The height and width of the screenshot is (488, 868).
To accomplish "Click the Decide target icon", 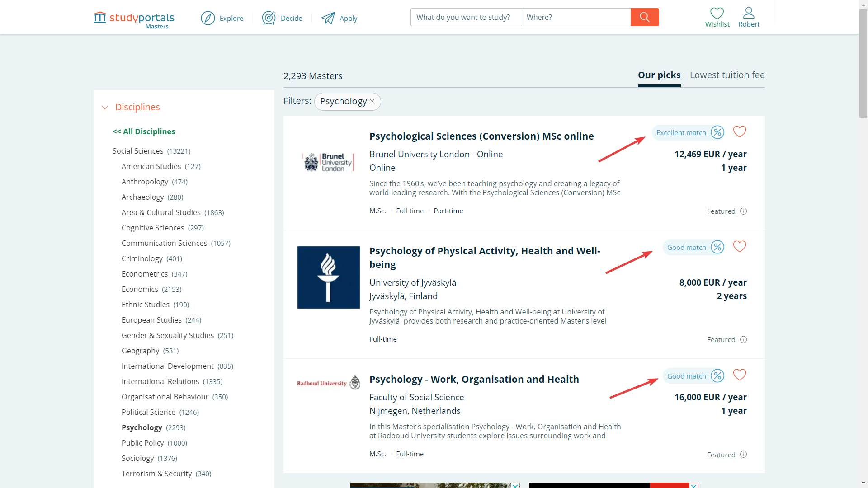I will point(269,18).
